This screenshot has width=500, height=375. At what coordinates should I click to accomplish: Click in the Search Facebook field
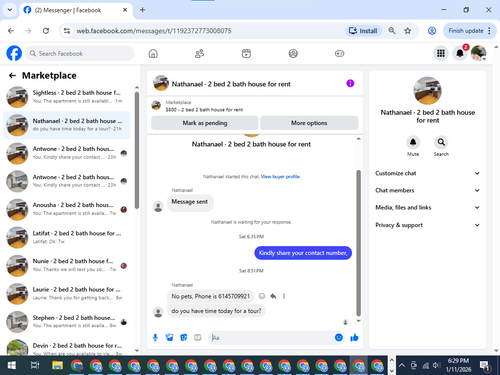tap(80, 53)
